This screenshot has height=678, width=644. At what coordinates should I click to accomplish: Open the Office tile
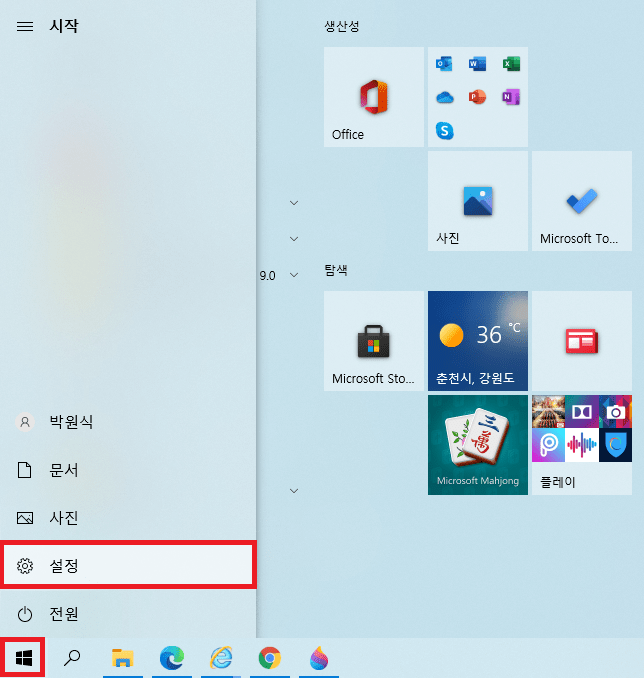click(374, 97)
